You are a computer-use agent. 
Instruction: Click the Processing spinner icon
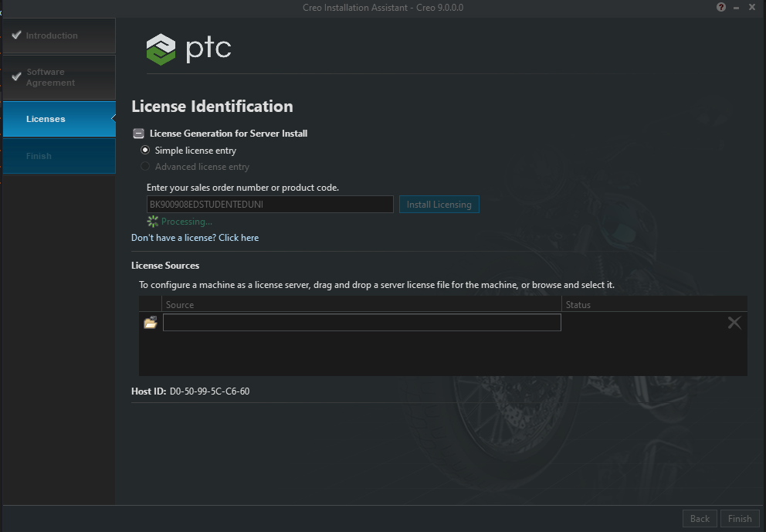click(x=153, y=222)
